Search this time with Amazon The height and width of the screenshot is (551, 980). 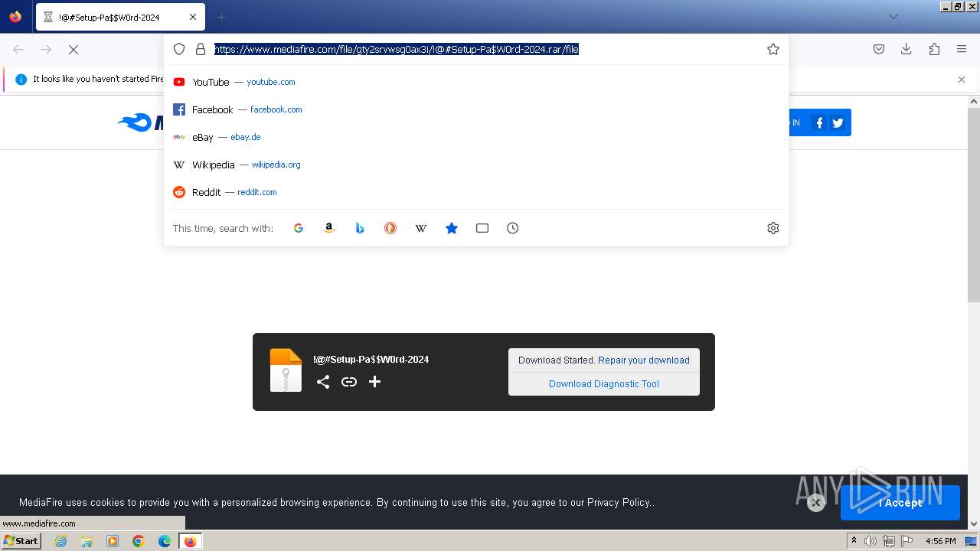[x=329, y=228]
